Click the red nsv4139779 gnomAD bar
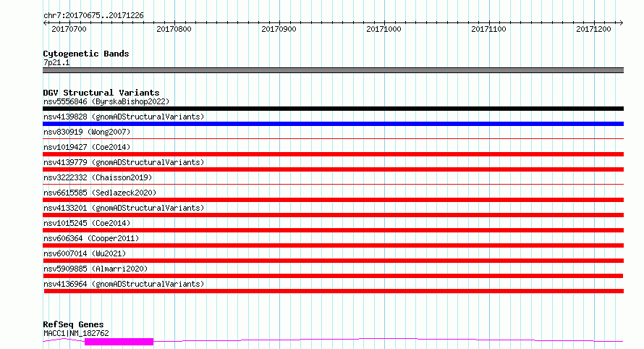The width and height of the screenshot is (644, 349). tap(333, 169)
